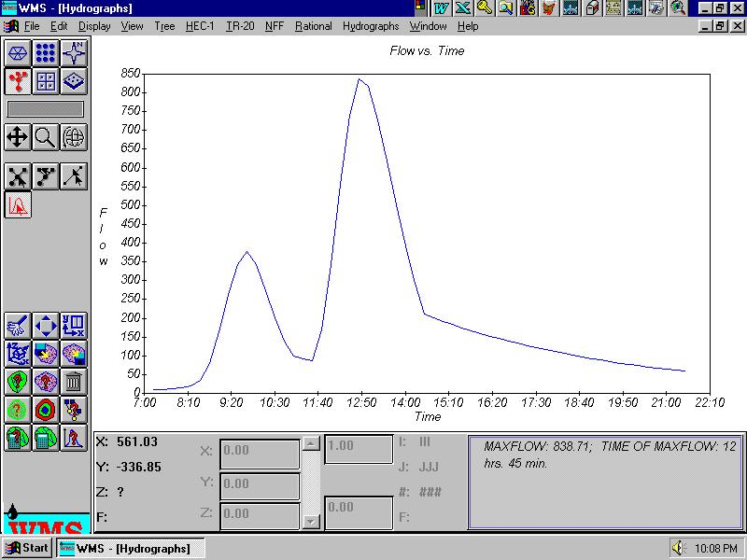Select the TIN module triangle icon
The width and height of the screenshot is (747, 560).
click(18, 53)
